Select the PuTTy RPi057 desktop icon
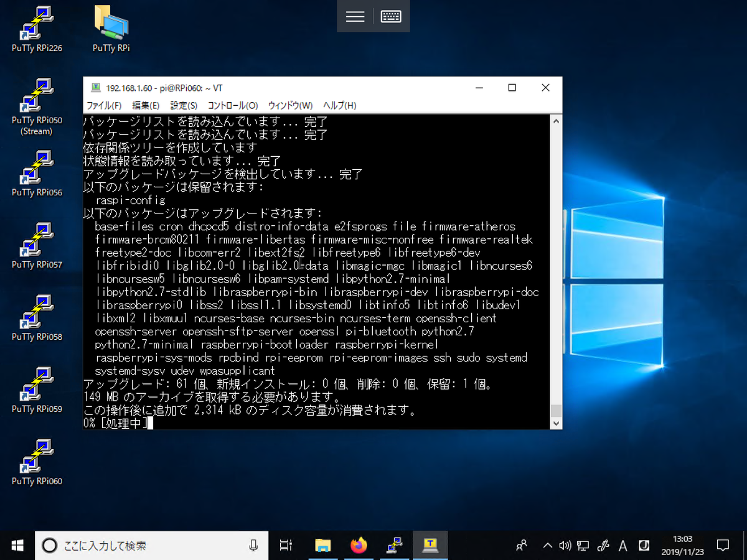This screenshot has height=560, width=747. (37, 246)
